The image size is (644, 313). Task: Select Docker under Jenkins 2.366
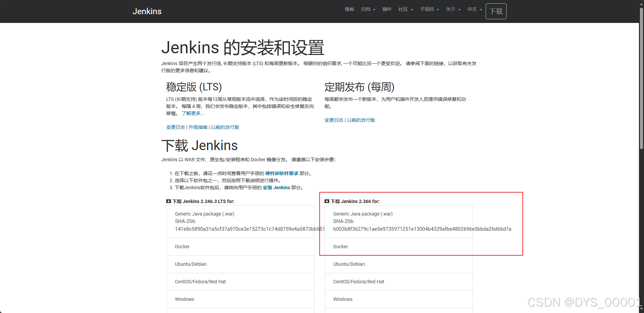(399, 247)
